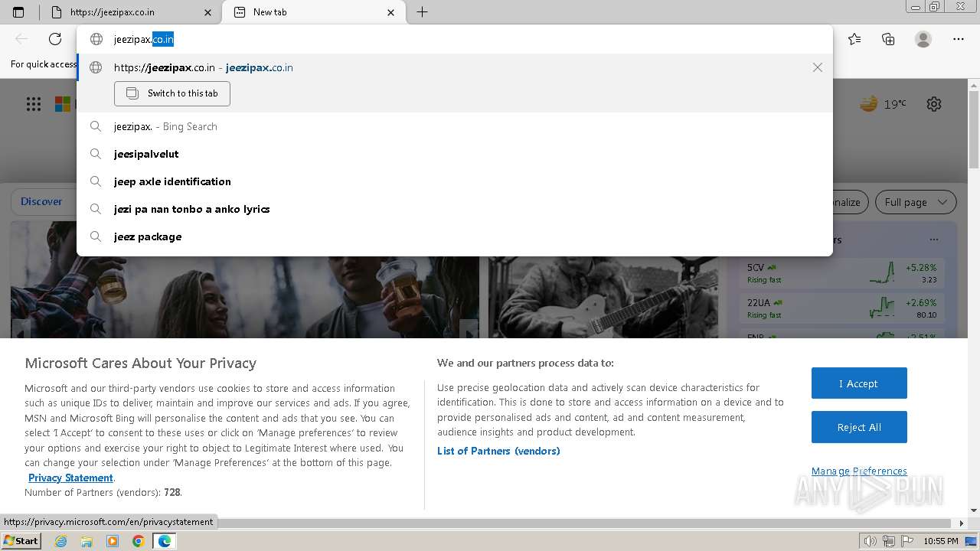Open List of Partners (vendors) link
This screenshot has width=980, height=551.
[498, 451]
